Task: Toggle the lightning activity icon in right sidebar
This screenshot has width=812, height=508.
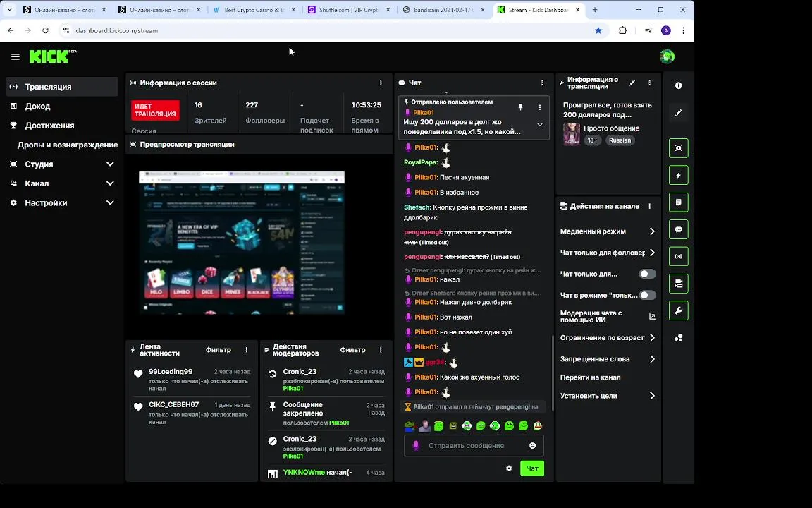Action: 678,175
